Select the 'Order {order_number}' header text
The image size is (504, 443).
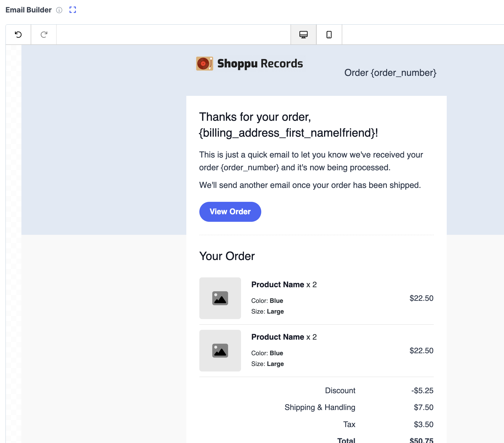[x=390, y=73]
